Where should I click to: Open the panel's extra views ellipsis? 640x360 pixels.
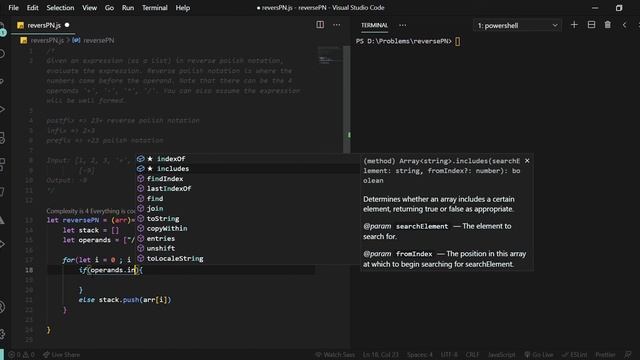(402, 25)
